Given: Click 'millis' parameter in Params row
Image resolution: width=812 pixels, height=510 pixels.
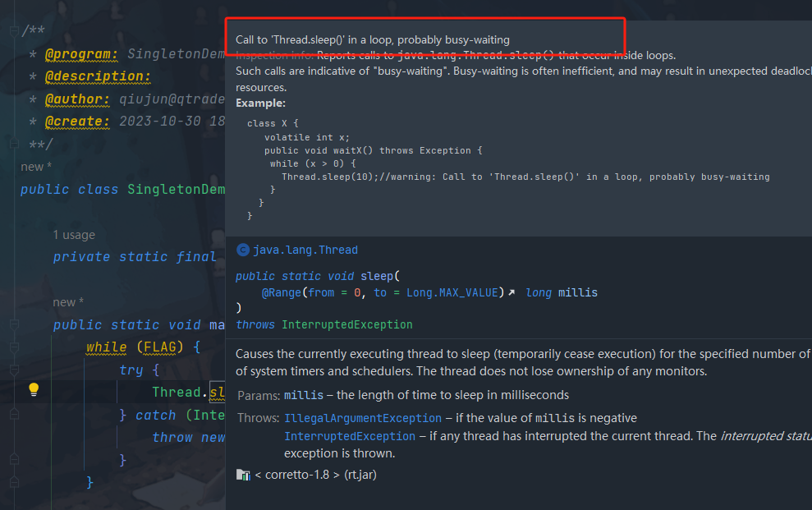Looking at the screenshot, I should coord(304,395).
